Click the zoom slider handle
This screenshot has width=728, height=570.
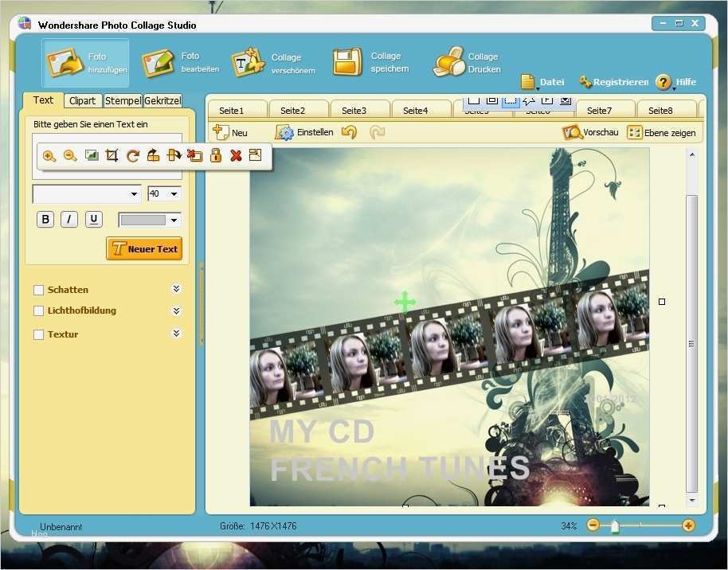click(615, 526)
